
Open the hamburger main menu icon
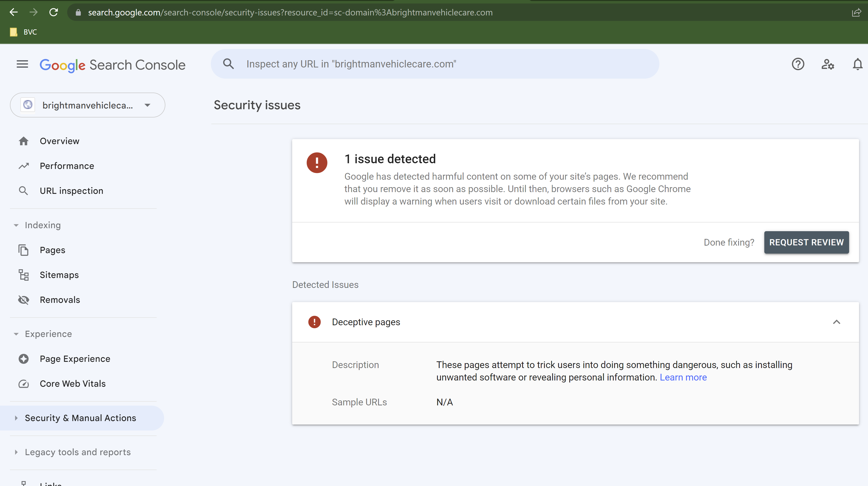click(x=22, y=64)
